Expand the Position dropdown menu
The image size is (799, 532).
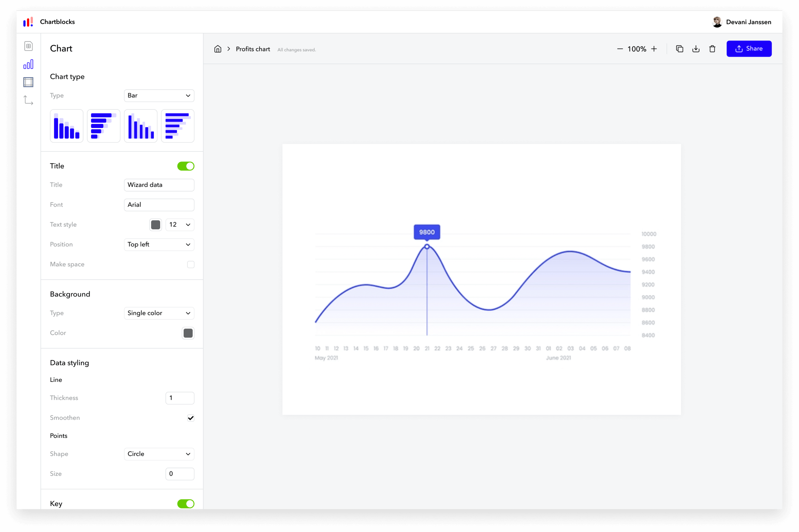[x=158, y=244]
